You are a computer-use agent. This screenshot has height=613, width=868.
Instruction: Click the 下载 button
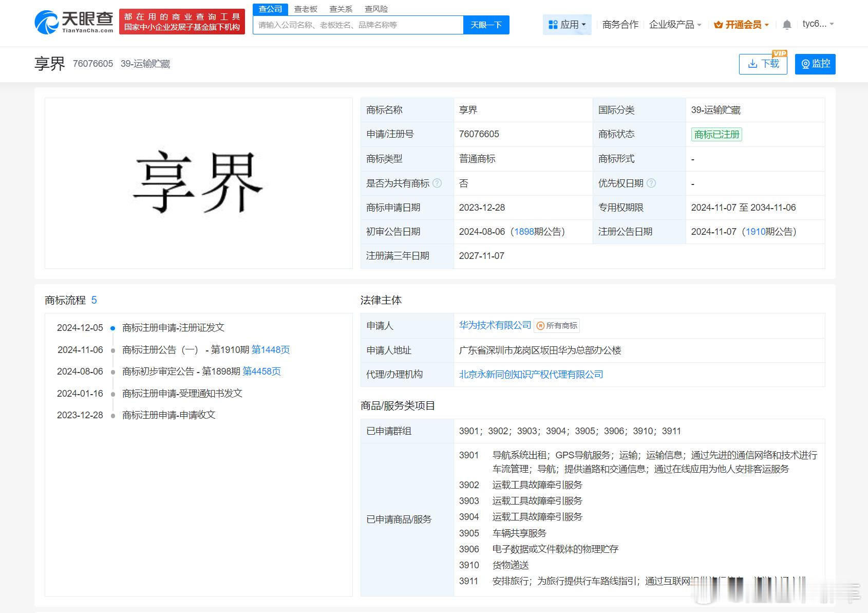[763, 64]
